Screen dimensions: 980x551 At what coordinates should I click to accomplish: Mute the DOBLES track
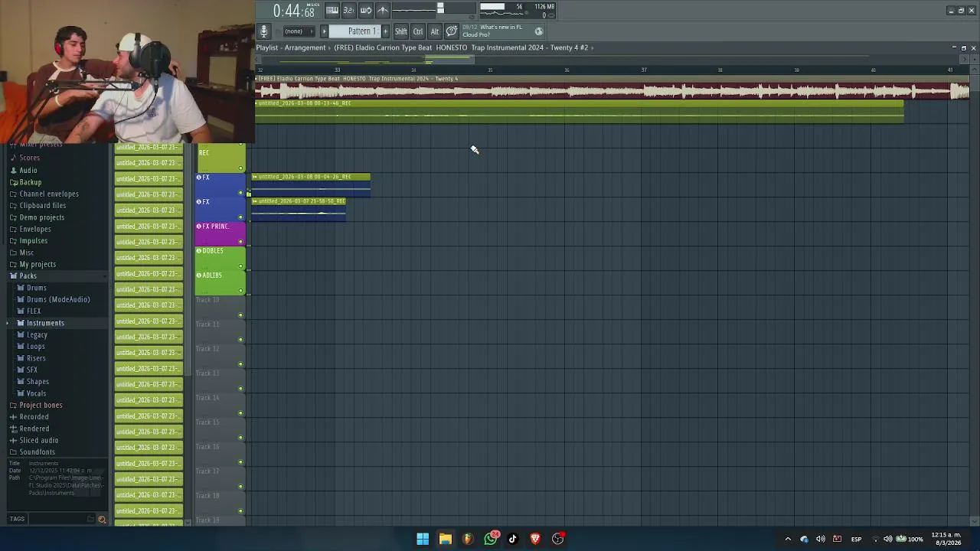point(240,266)
